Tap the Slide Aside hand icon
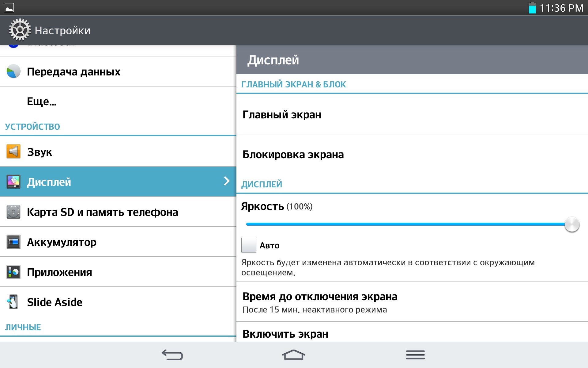Screen dimensions: 588x368 13,302
